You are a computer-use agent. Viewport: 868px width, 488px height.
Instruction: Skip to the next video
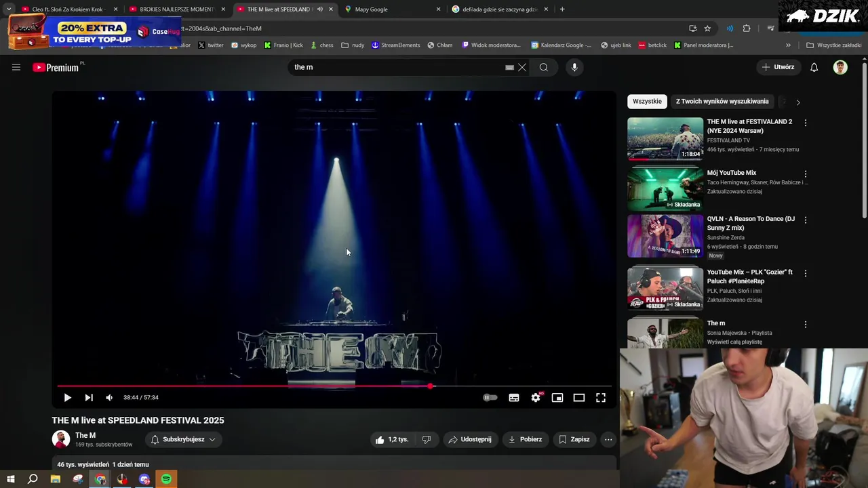click(x=89, y=398)
